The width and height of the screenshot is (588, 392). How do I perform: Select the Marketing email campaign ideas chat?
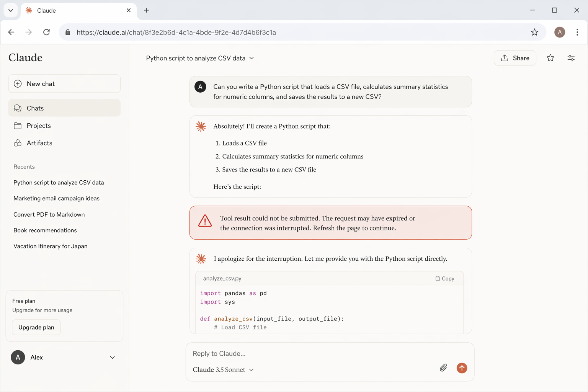tap(56, 198)
